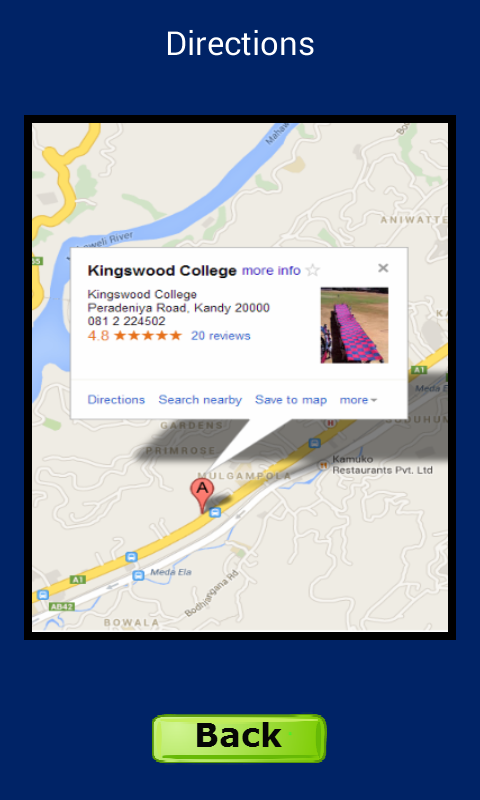
Task: Tap the green Back button
Action: coord(239,738)
